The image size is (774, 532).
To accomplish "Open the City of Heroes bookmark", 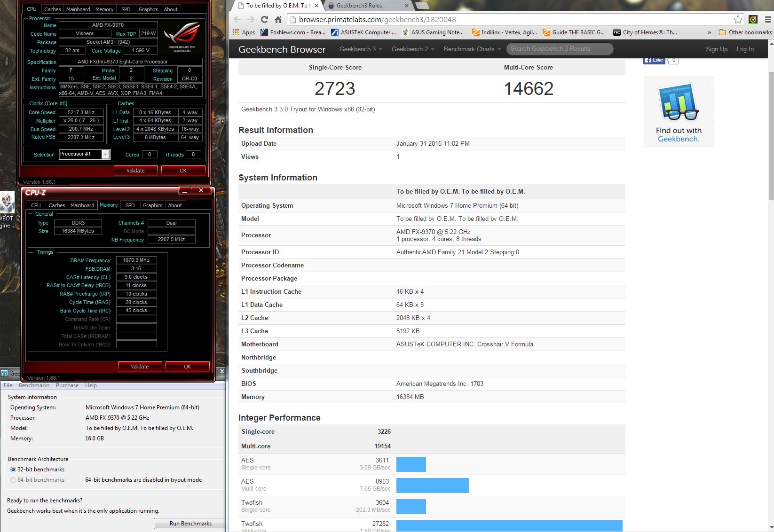I will point(645,32).
